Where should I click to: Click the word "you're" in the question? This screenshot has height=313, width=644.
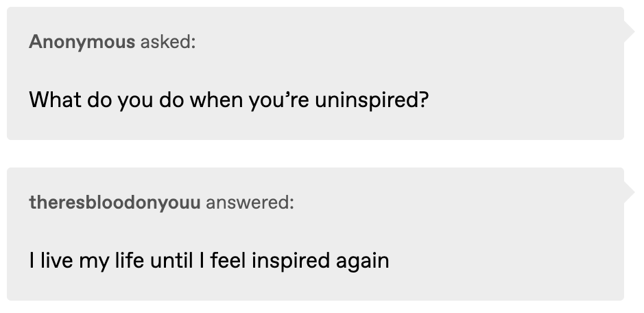[279, 101]
